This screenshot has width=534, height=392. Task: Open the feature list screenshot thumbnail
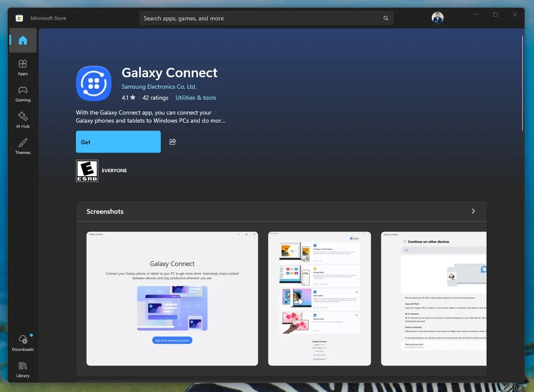tap(319, 299)
